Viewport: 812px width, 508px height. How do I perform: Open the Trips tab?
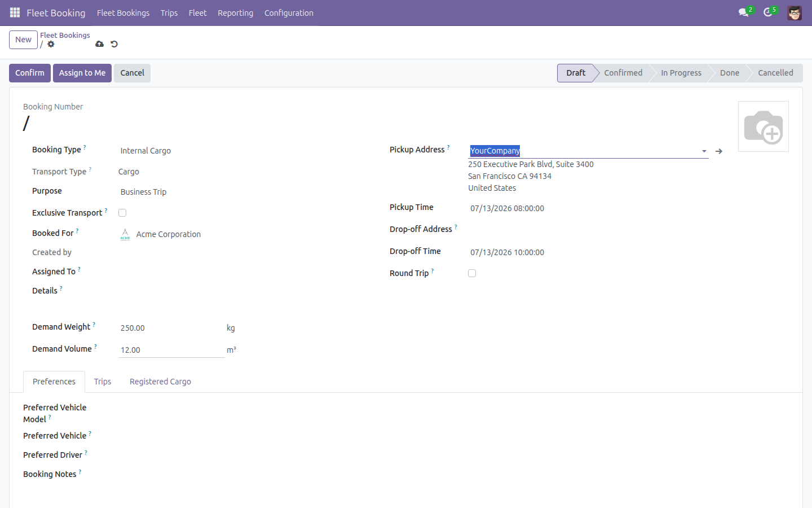tap(103, 382)
